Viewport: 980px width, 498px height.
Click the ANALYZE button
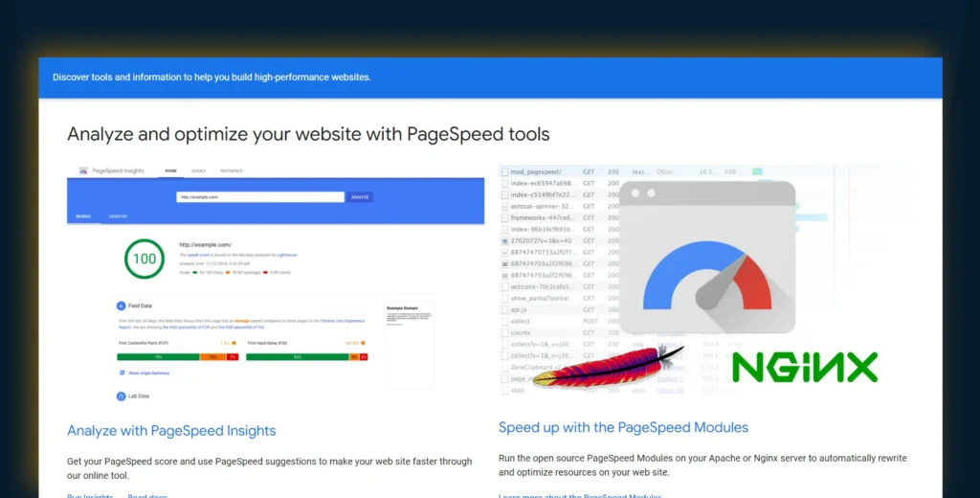pos(360,197)
